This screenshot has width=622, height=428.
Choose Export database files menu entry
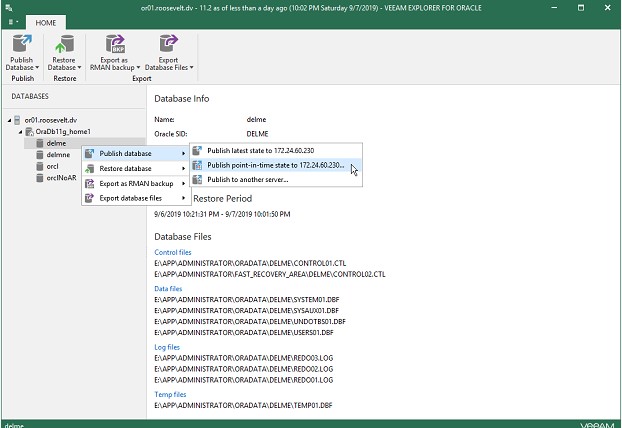[136, 198]
